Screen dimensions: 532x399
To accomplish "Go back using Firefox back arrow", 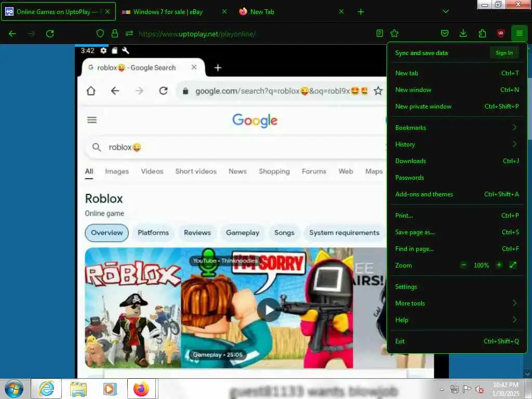I will pyautogui.click(x=12, y=34).
